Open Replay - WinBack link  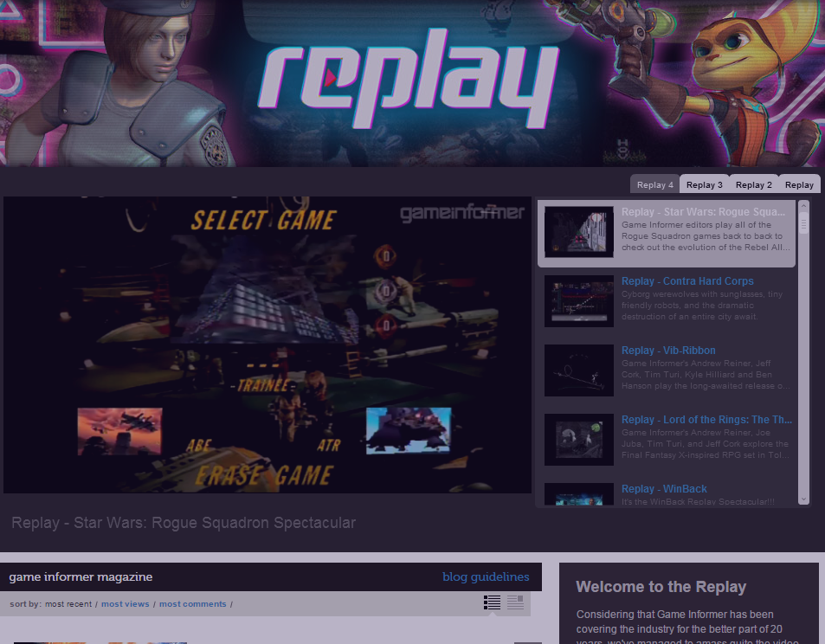[664, 489]
